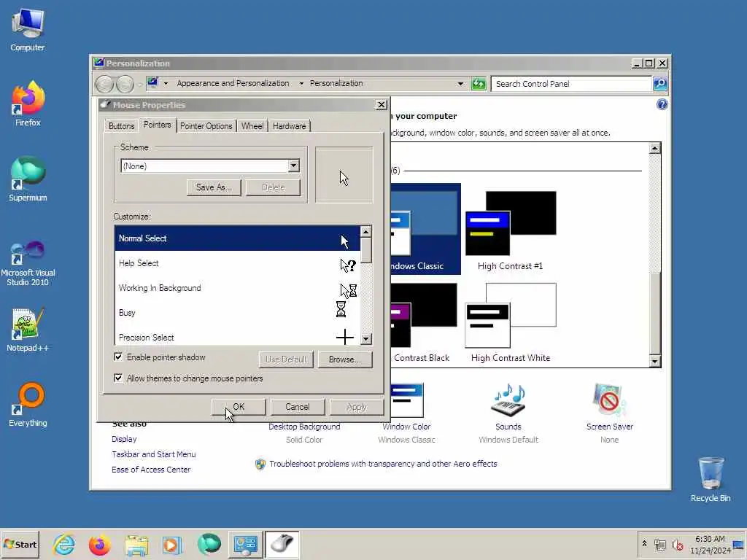Open the Computer desktop icon
The image size is (747, 560).
tap(28, 29)
